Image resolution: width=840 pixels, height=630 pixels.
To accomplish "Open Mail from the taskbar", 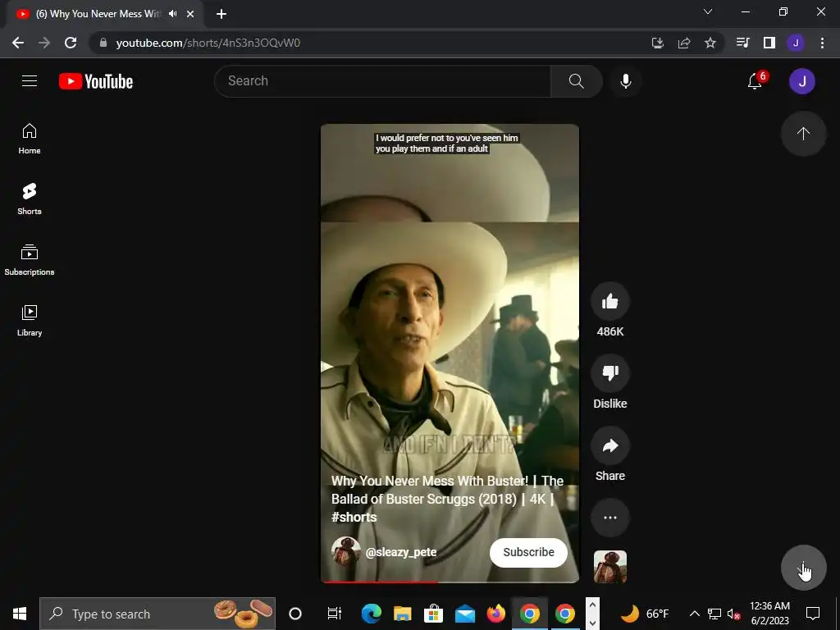I will 464,614.
